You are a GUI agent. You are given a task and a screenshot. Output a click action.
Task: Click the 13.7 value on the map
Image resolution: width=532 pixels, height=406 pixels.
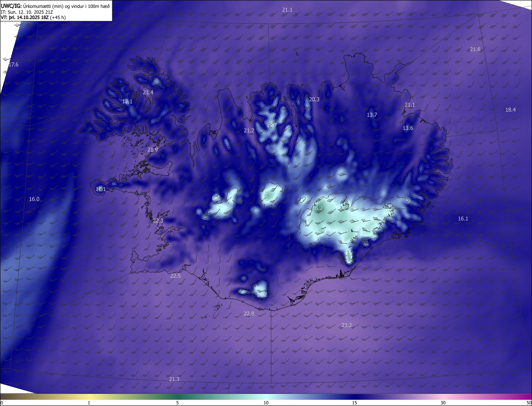pyautogui.click(x=372, y=115)
